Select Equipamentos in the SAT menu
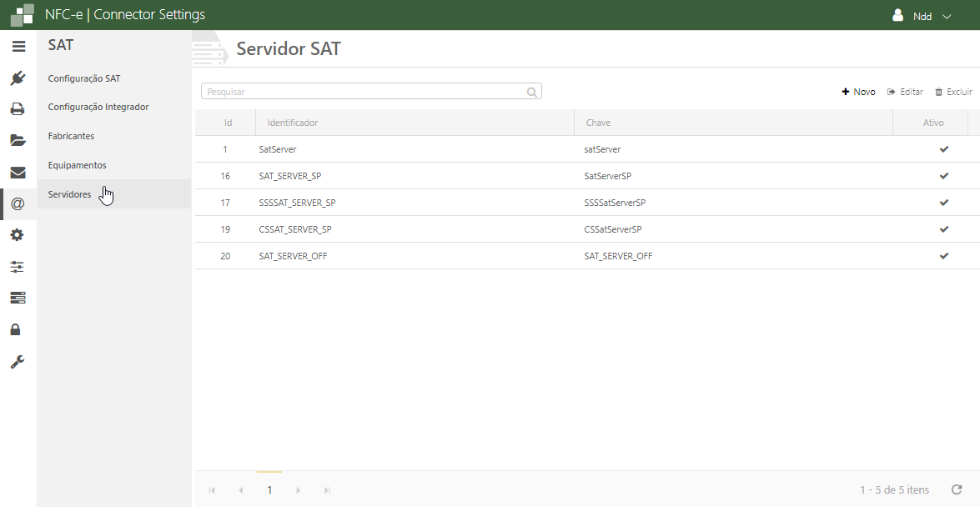This screenshot has width=980, height=507. click(x=77, y=165)
